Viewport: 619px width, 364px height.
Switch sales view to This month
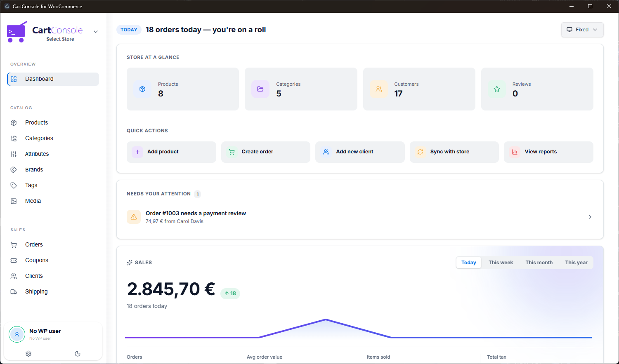tap(539, 263)
